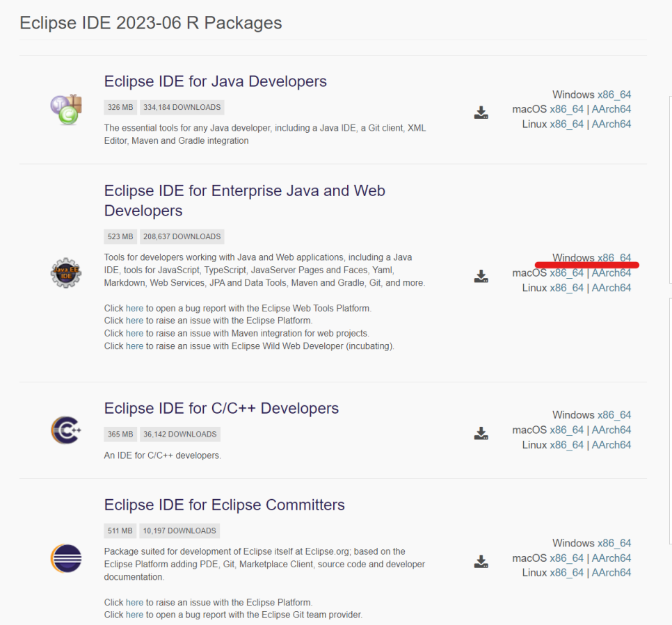Click the C/C++ Developers package icon
This screenshot has width=672, height=625.
(x=66, y=430)
